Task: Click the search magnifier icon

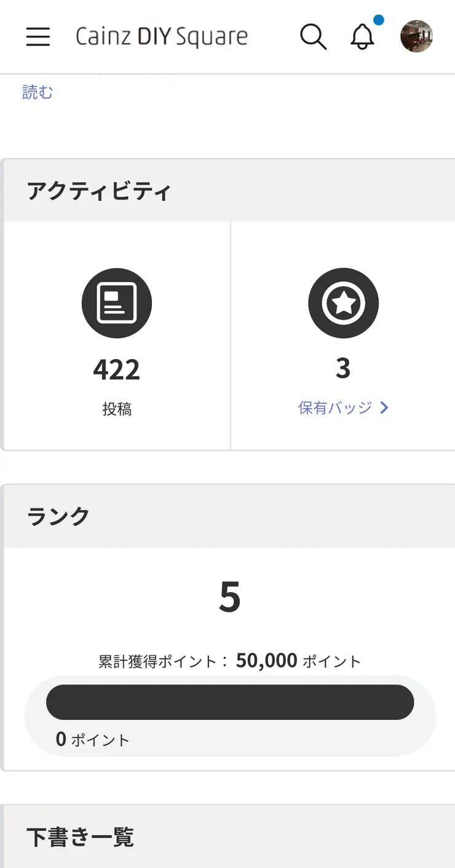Action: [x=313, y=37]
